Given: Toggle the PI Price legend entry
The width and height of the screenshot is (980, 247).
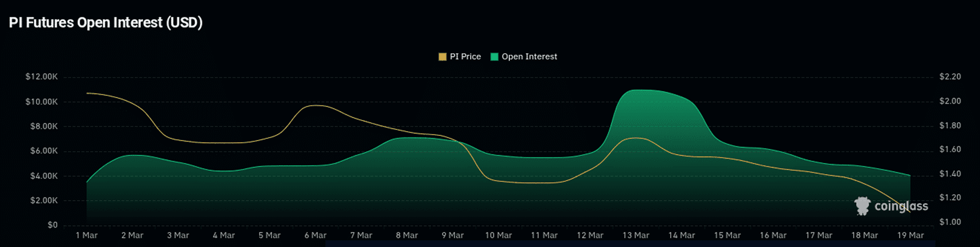Looking at the screenshot, I should (460, 57).
